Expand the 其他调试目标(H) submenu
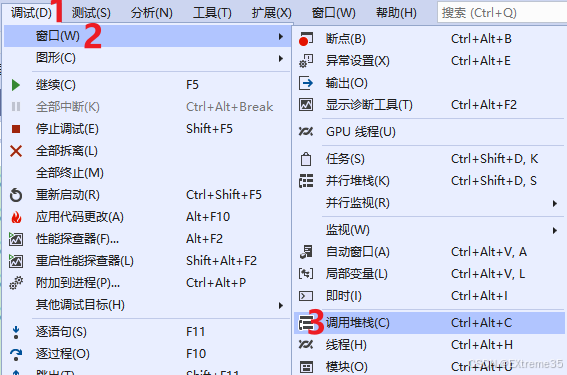 pos(281,306)
